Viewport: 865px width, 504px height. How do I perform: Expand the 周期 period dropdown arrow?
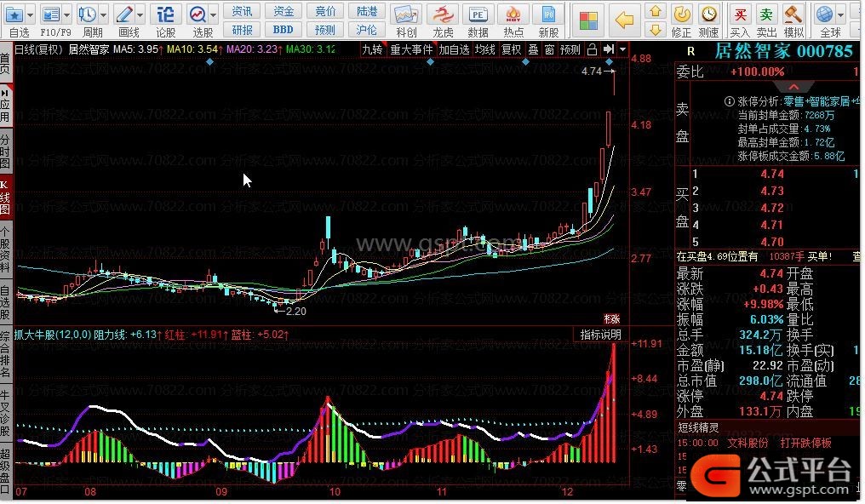coord(103,14)
